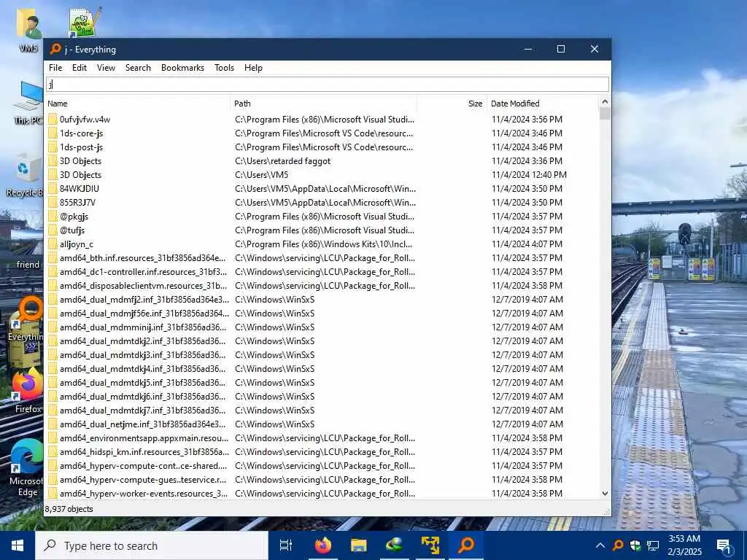
Task: Click the scroll up arrow in results list
Action: pos(605,101)
